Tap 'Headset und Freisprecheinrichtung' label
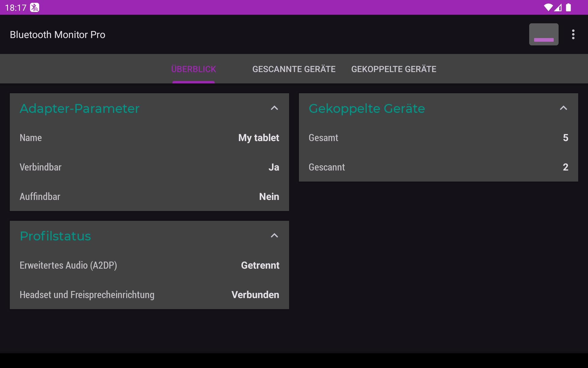The image size is (588, 368). 87,295
